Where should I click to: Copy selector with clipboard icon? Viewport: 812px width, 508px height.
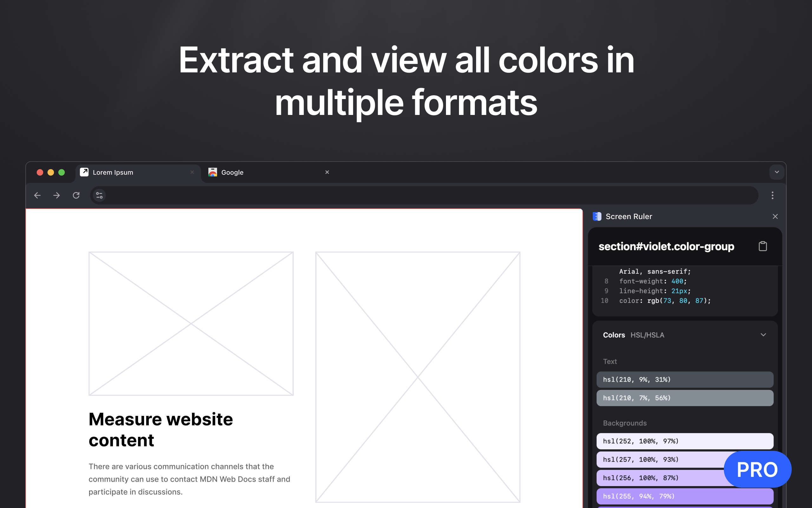pos(763,246)
